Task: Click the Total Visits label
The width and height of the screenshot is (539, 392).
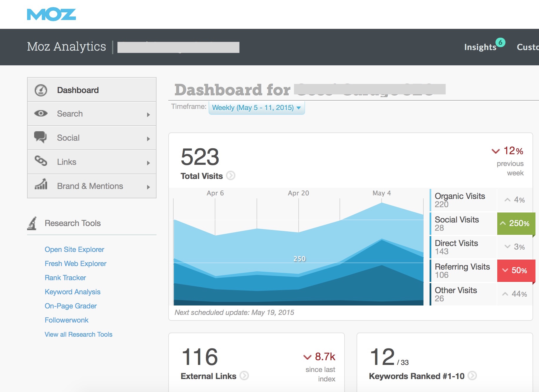Action: pos(202,176)
